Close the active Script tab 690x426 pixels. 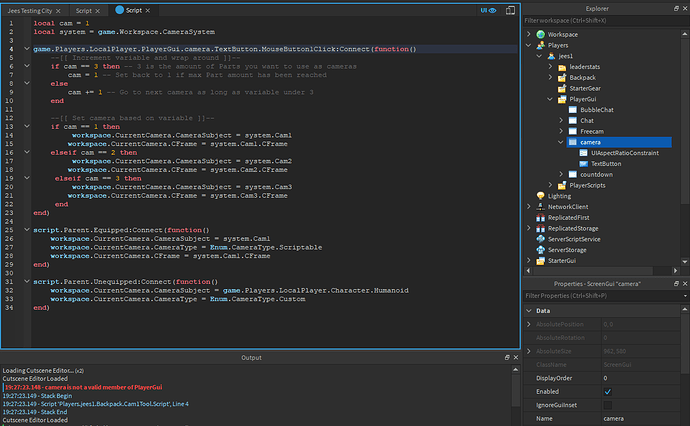coord(148,10)
